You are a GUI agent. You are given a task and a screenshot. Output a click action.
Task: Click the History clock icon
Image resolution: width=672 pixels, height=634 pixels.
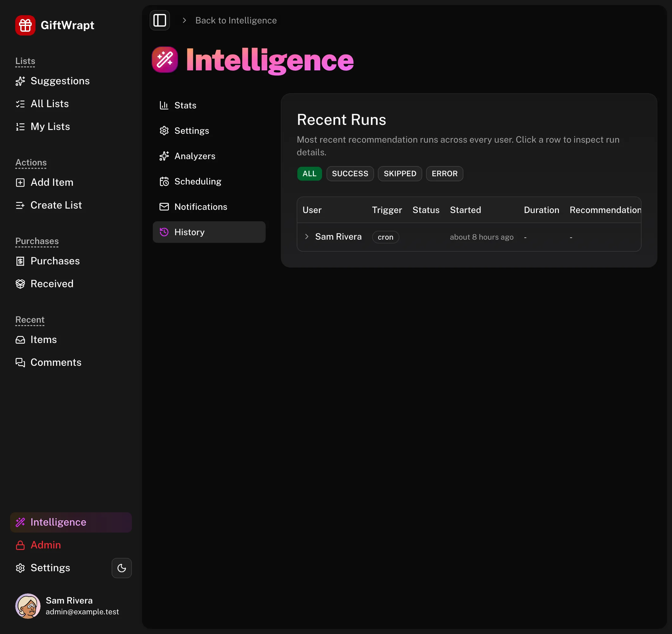point(164,232)
